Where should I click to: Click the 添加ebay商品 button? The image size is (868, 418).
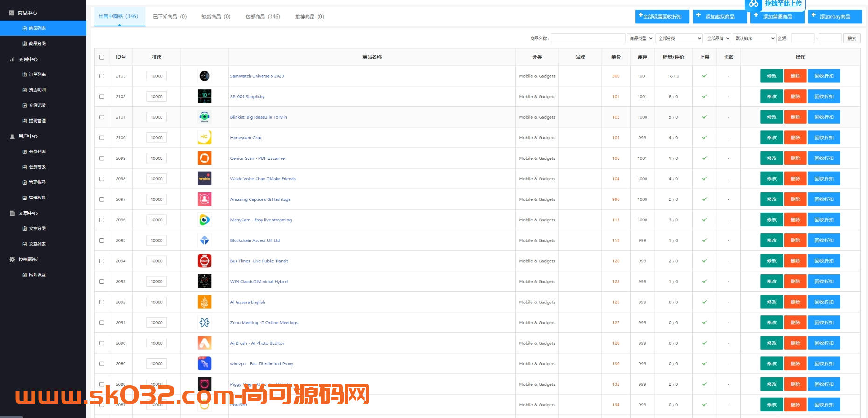click(x=835, y=16)
